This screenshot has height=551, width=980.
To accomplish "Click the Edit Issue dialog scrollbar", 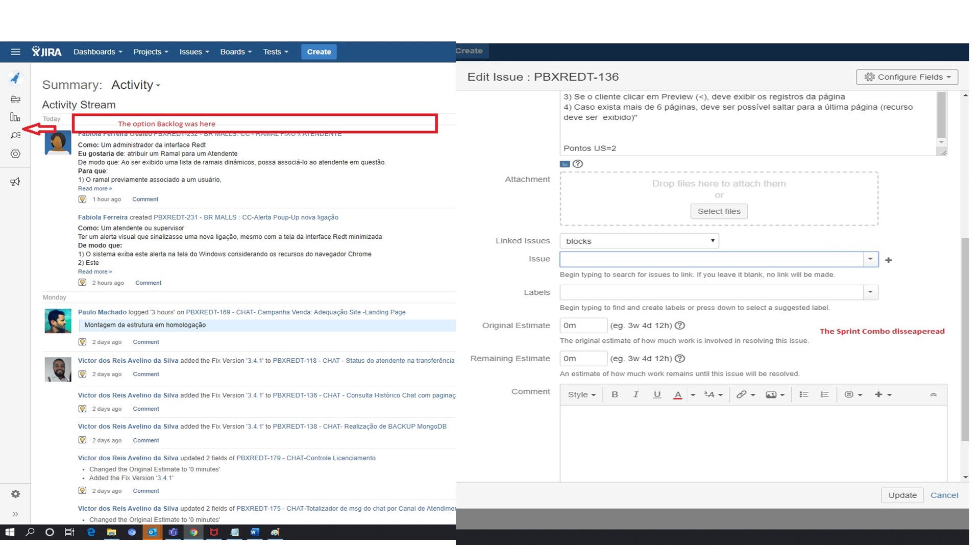I will click(965, 339).
